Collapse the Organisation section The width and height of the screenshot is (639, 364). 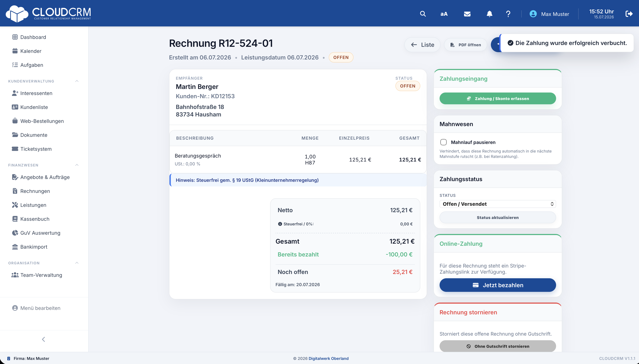(x=77, y=263)
